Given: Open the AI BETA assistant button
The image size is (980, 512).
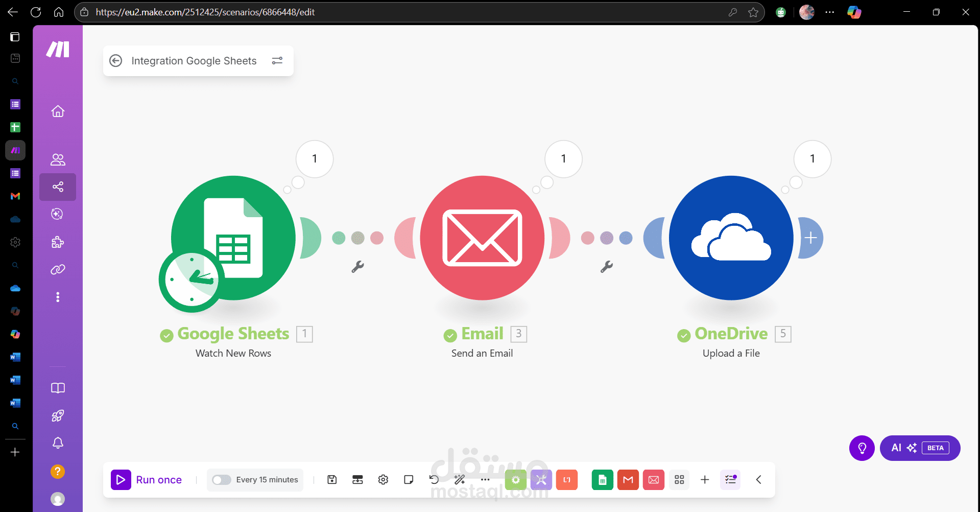Looking at the screenshot, I should point(920,448).
